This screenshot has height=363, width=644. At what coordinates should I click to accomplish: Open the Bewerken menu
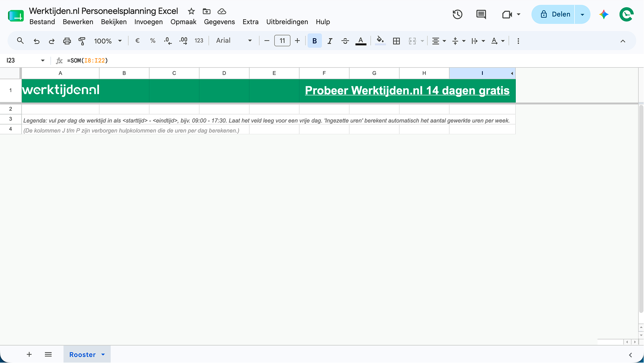coord(78,22)
